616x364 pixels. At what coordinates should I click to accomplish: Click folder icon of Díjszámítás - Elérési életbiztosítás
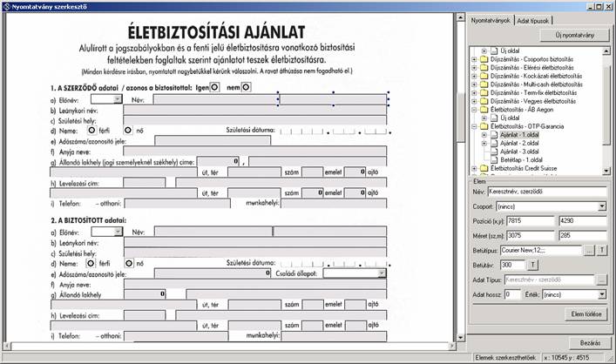[x=484, y=68]
